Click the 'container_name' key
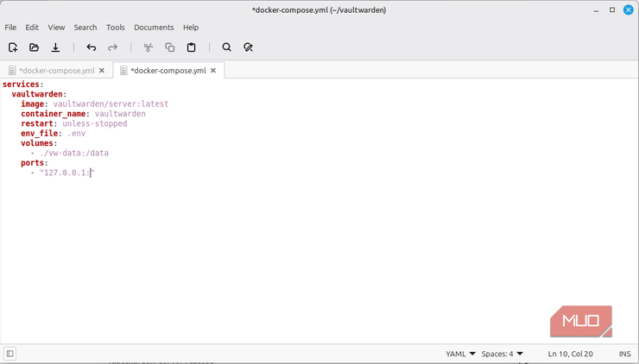This screenshot has width=639, height=364. pos(53,114)
